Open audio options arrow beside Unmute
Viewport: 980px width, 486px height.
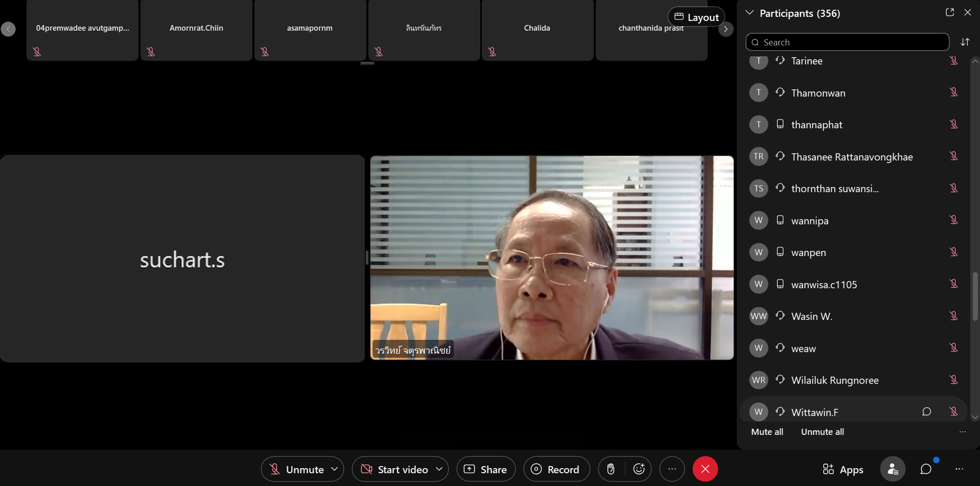335,469
